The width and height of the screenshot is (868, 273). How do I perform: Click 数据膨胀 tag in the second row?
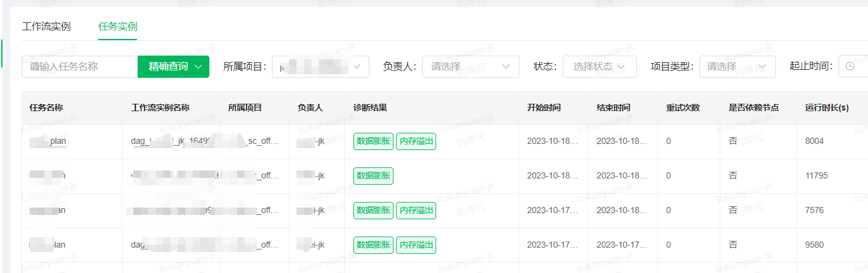[x=373, y=176]
